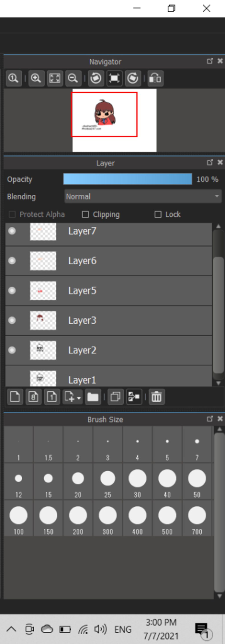This screenshot has height=644, width=225.
Task: Flip the canvas view horizontally
Action: (x=155, y=78)
